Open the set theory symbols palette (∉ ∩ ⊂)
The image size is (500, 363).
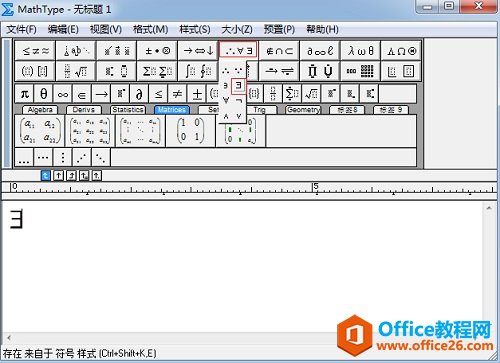pyautogui.click(x=279, y=51)
